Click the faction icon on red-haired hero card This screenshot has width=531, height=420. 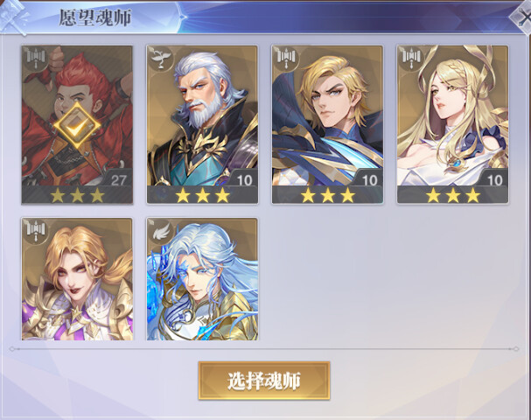click(x=36, y=59)
